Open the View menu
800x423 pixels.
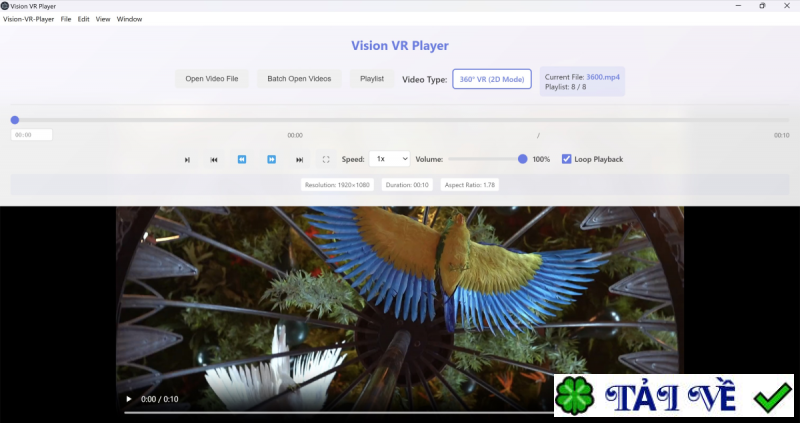[103, 19]
